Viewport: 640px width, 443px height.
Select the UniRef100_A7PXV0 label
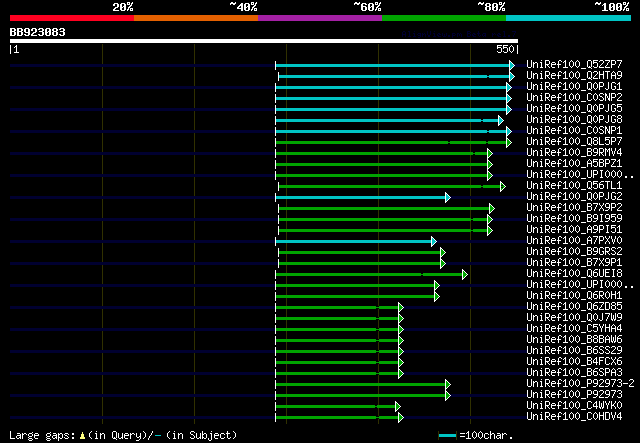click(574, 241)
